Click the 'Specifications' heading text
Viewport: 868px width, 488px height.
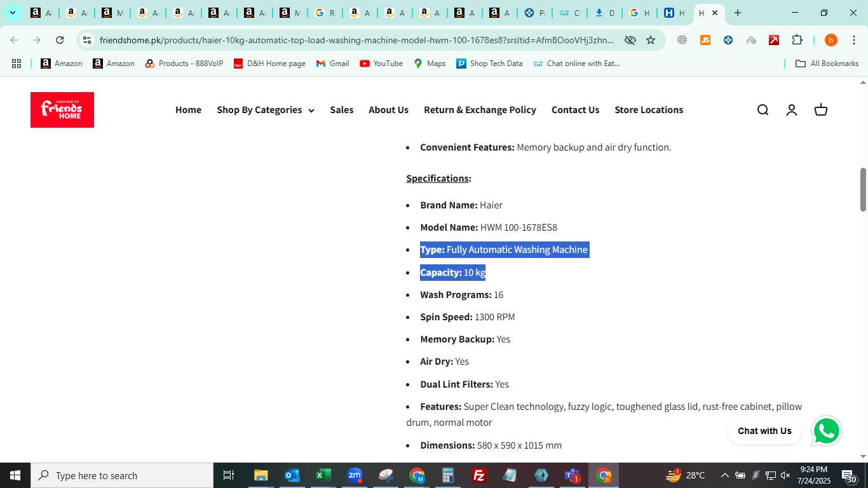(x=437, y=179)
